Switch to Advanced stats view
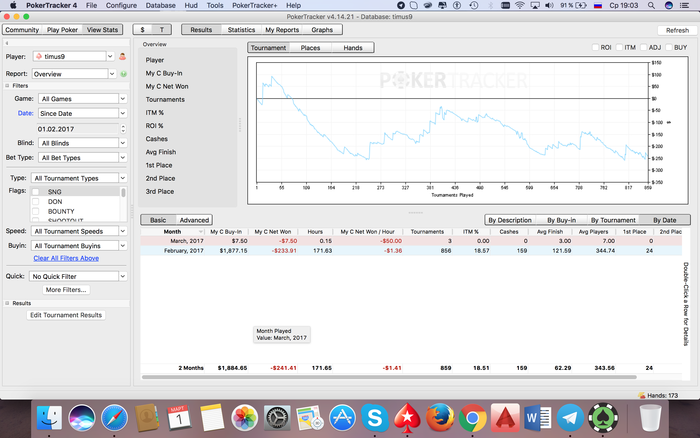The height and width of the screenshot is (438, 700). click(194, 220)
